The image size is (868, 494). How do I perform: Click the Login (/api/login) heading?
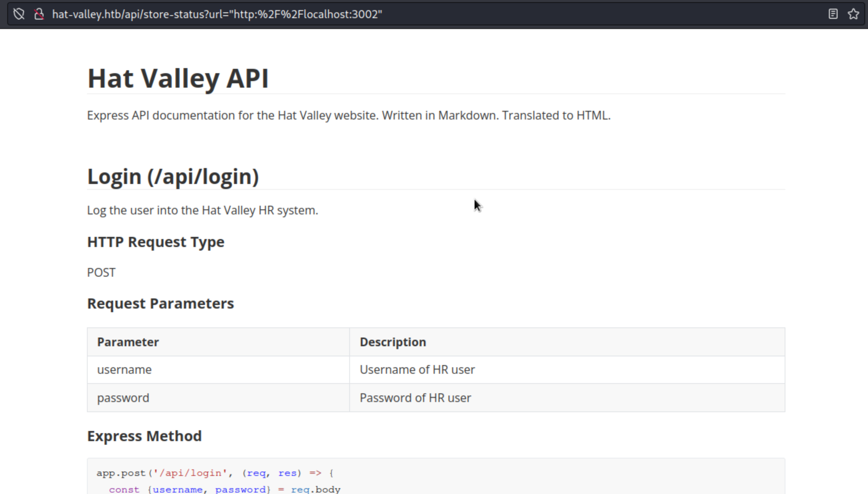pos(173,176)
